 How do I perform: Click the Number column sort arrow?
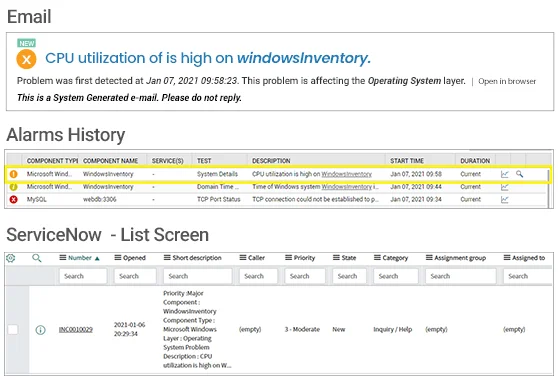pyautogui.click(x=97, y=259)
